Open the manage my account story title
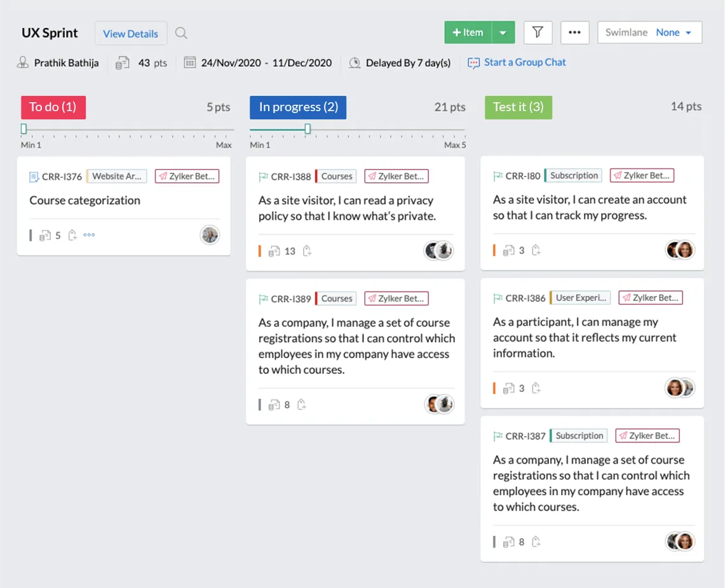Screen dimensions: 725x588 (585, 338)
